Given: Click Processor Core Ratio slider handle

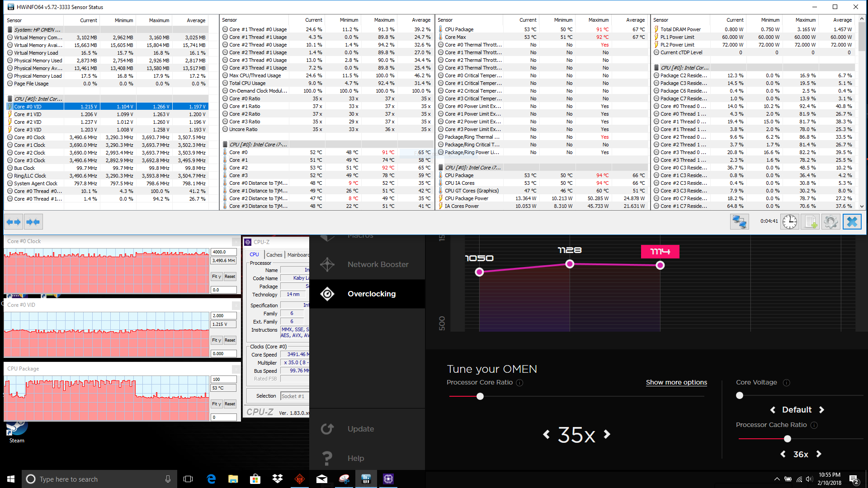Looking at the screenshot, I should [480, 396].
